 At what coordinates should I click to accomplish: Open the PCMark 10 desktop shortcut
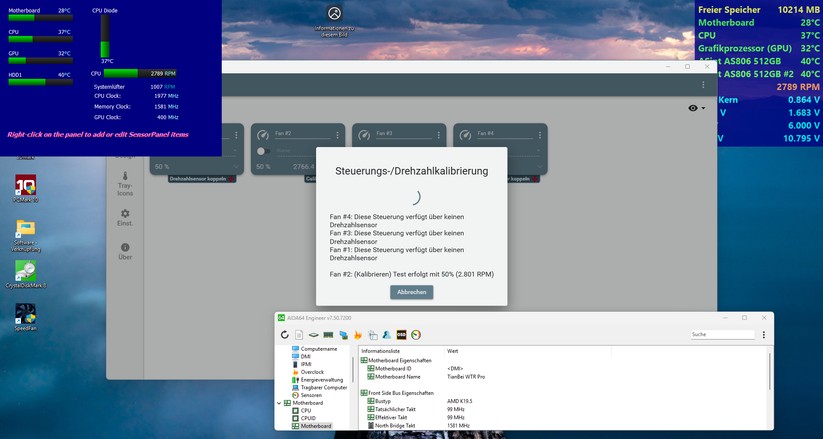(25, 186)
